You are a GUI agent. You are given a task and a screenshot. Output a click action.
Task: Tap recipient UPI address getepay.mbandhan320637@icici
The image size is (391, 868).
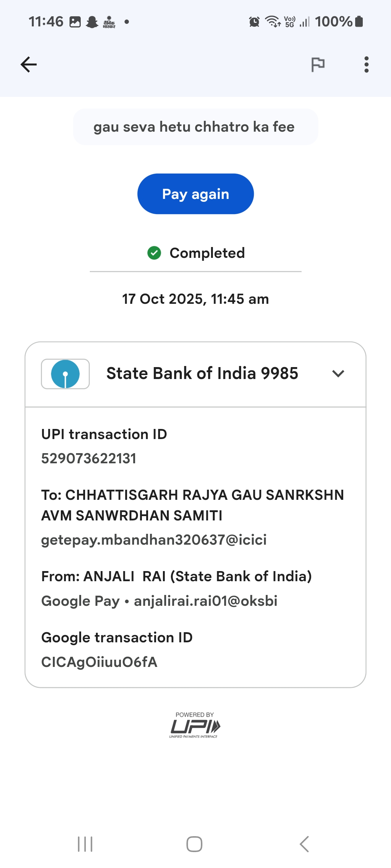pyautogui.click(x=154, y=540)
